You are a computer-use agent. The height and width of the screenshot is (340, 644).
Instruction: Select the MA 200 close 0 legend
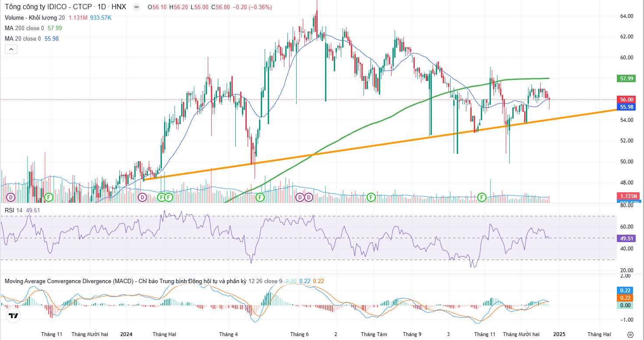tap(24, 28)
